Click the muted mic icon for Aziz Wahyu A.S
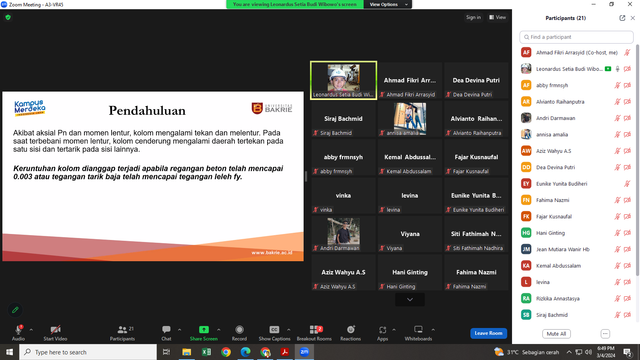The height and width of the screenshot is (360, 640). pyautogui.click(x=618, y=151)
